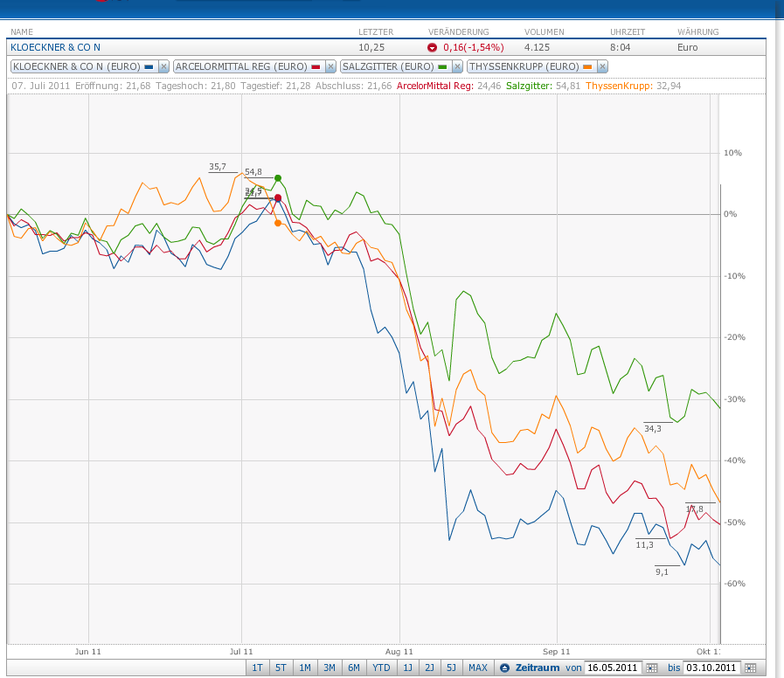The image size is (784, 678).
Task: Select the 1J time range
Action: pyautogui.click(x=408, y=668)
